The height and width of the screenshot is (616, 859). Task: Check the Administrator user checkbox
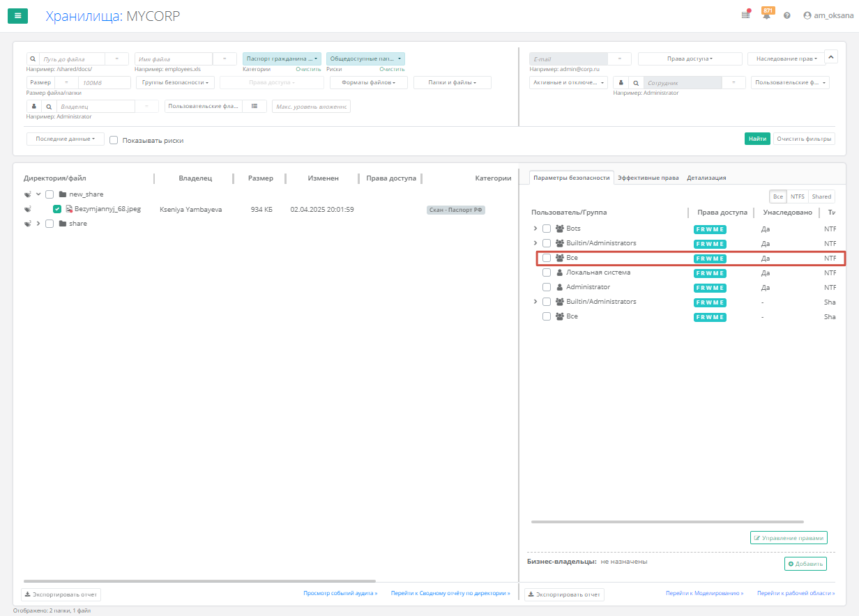[547, 287]
